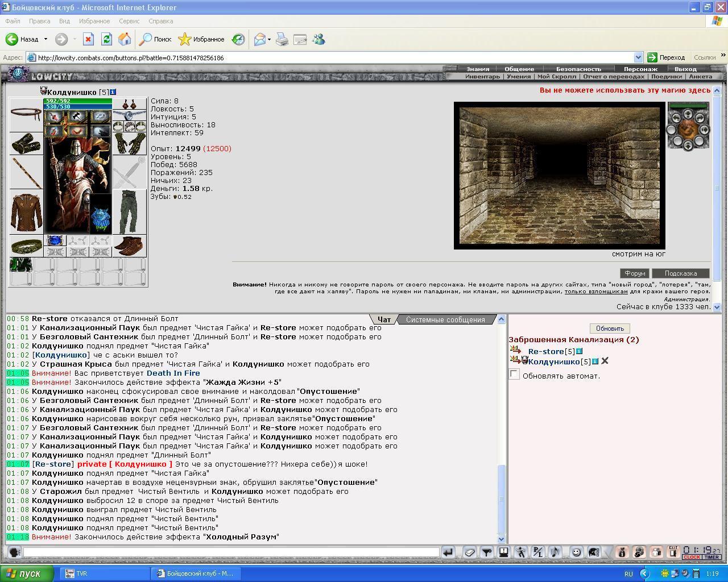Click the Выход game menu item
This screenshot has height=582, width=728.
pyautogui.click(x=685, y=69)
